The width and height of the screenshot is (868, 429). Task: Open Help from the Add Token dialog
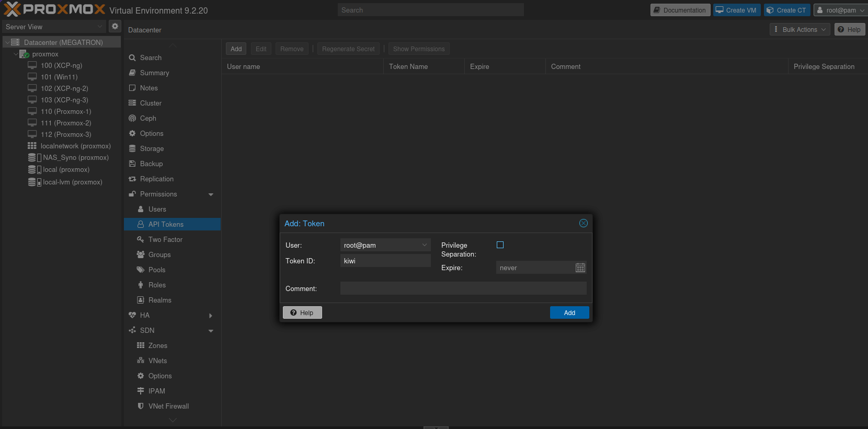coord(302,312)
